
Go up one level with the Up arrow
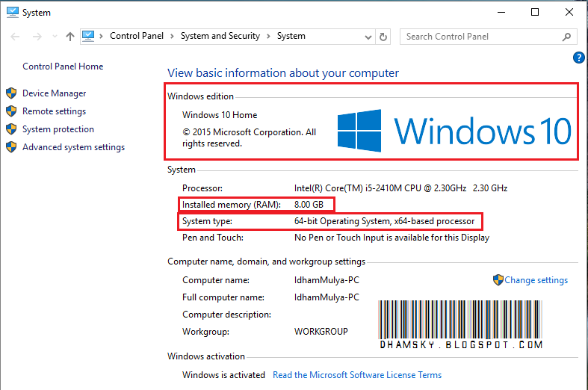(x=69, y=36)
